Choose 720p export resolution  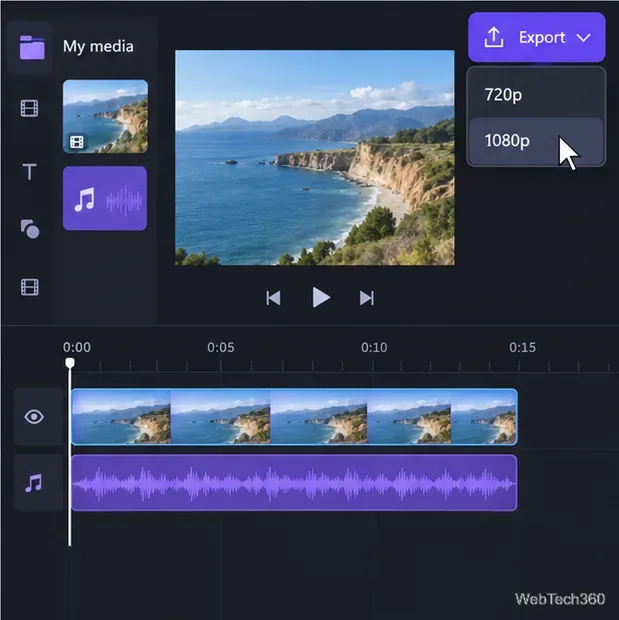click(536, 95)
